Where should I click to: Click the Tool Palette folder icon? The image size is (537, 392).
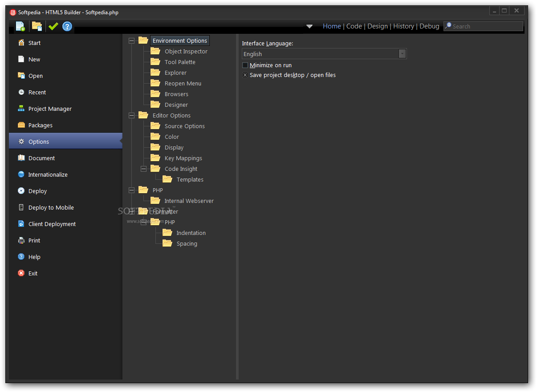point(155,61)
